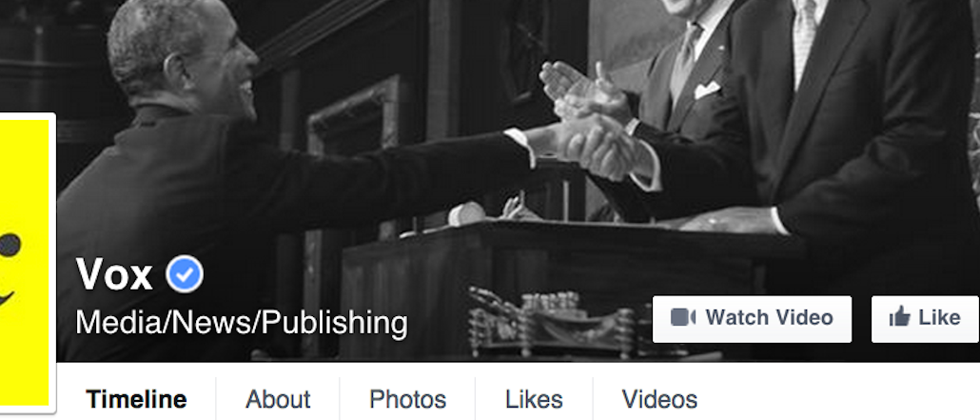Click the smiley mouth on the yellow profile image

(7, 297)
